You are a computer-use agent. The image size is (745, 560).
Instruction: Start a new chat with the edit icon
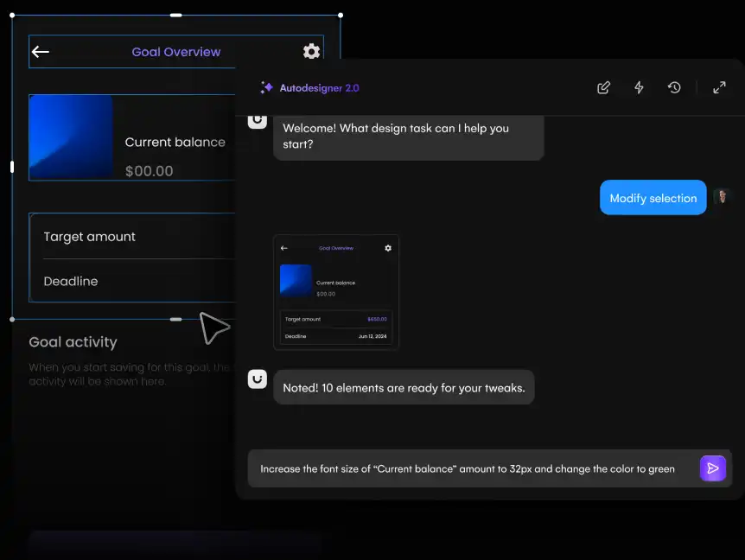(603, 88)
